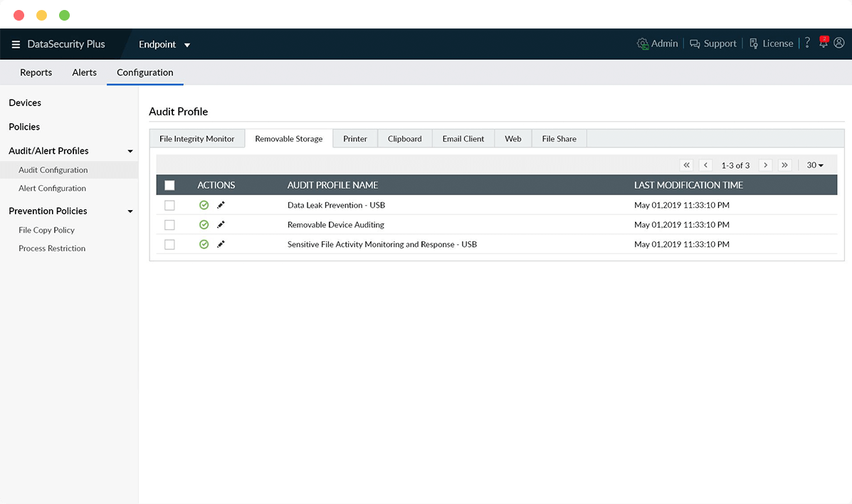Open Policies in the sidebar
The height and width of the screenshot is (504, 852).
click(24, 127)
